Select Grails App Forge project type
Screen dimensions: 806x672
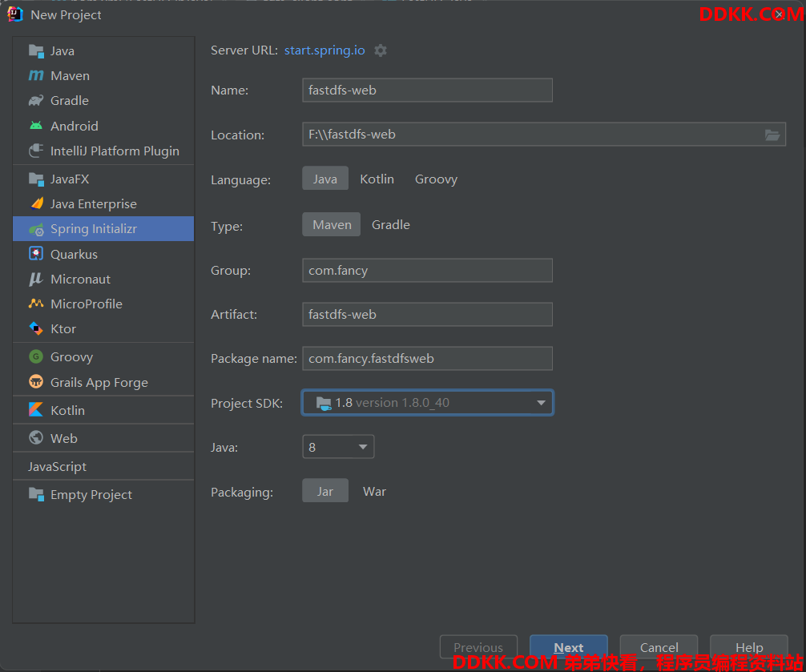tap(103, 382)
